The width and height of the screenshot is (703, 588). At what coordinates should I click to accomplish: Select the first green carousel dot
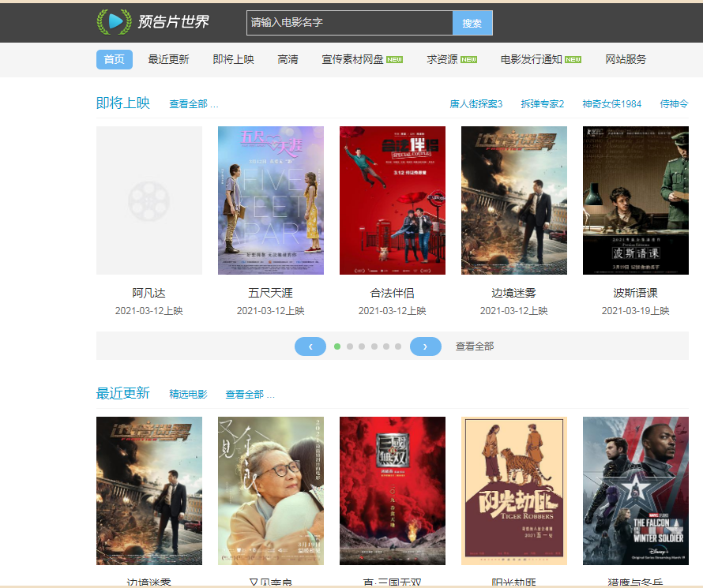click(337, 346)
